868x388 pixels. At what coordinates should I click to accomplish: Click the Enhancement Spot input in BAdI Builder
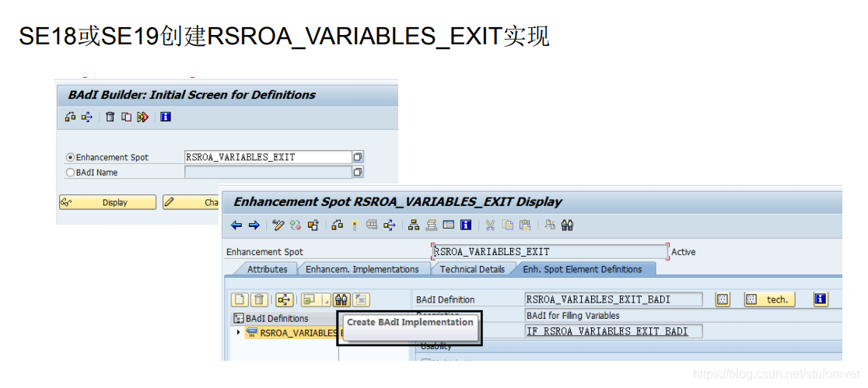pyautogui.click(x=268, y=157)
